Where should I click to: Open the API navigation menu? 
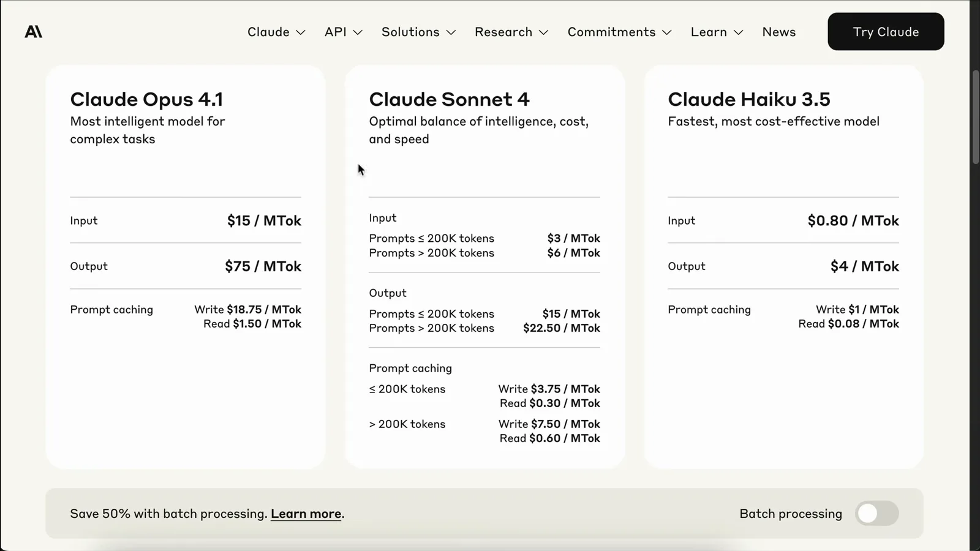click(x=344, y=32)
